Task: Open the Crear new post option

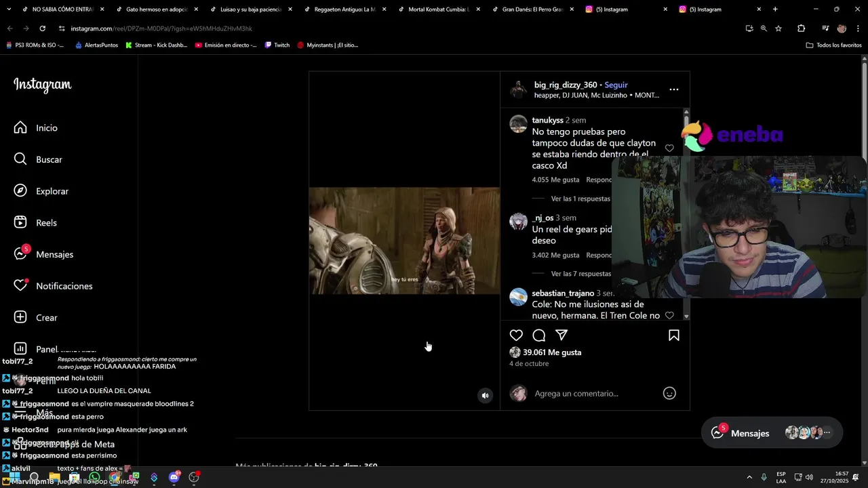Action: pyautogui.click(x=37, y=318)
